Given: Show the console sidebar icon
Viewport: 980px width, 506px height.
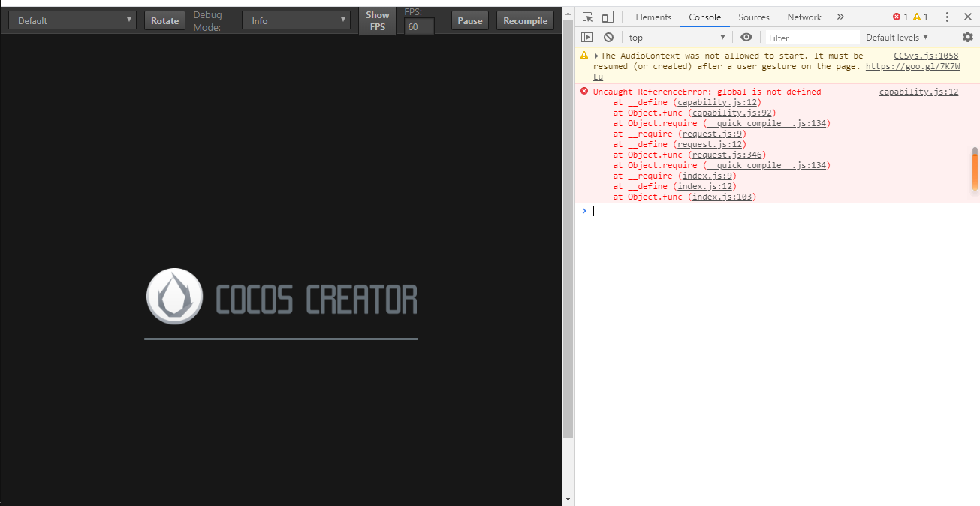Looking at the screenshot, I should (x=586, y=37).
